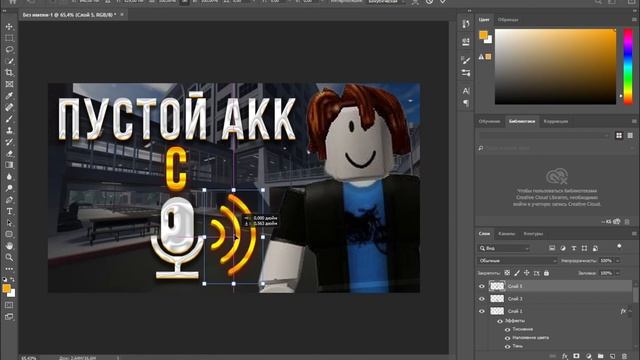Create a new layer
Viewport: 640px width, 360px height.
(612, 356)
